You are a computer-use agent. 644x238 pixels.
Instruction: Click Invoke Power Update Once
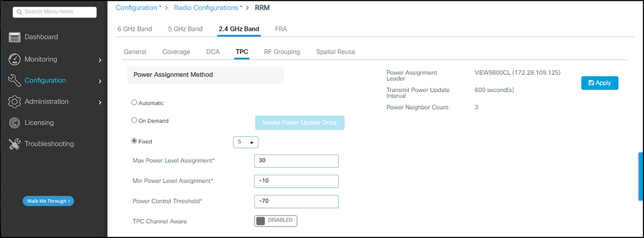[300, 123]
